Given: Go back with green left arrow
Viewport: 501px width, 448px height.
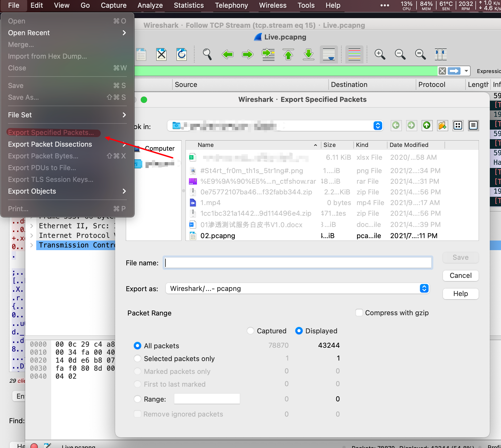Looking at the screenshot, I should click(228, 54).
